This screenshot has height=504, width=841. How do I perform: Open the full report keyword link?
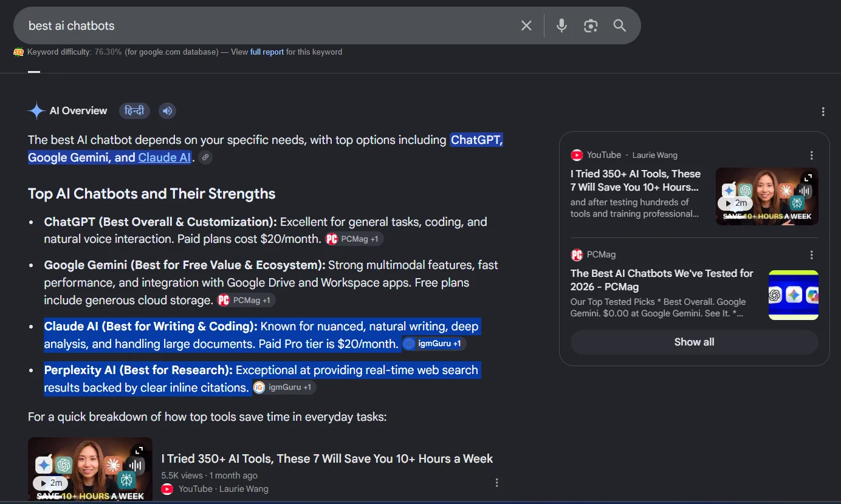tap(267, 52)
